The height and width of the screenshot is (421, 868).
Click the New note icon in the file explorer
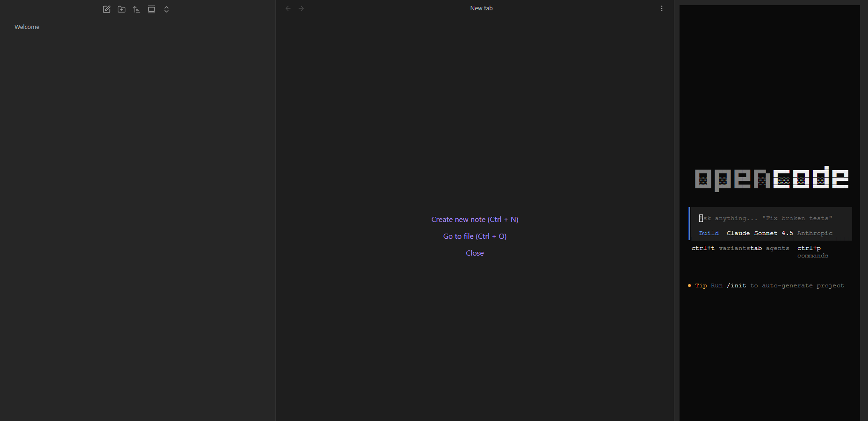pyautogui.click(x=107, y=9)
